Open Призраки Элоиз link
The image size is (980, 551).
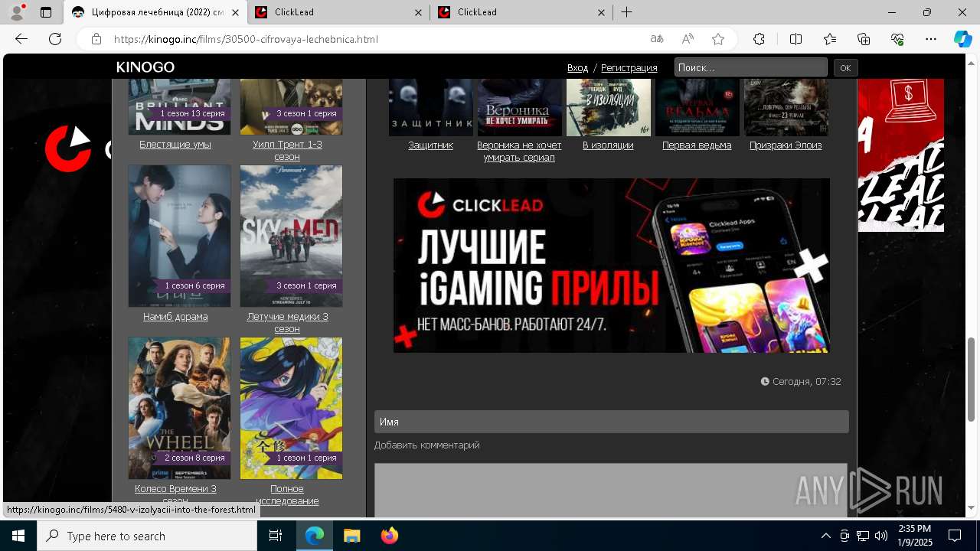click(x=786, y=145)
